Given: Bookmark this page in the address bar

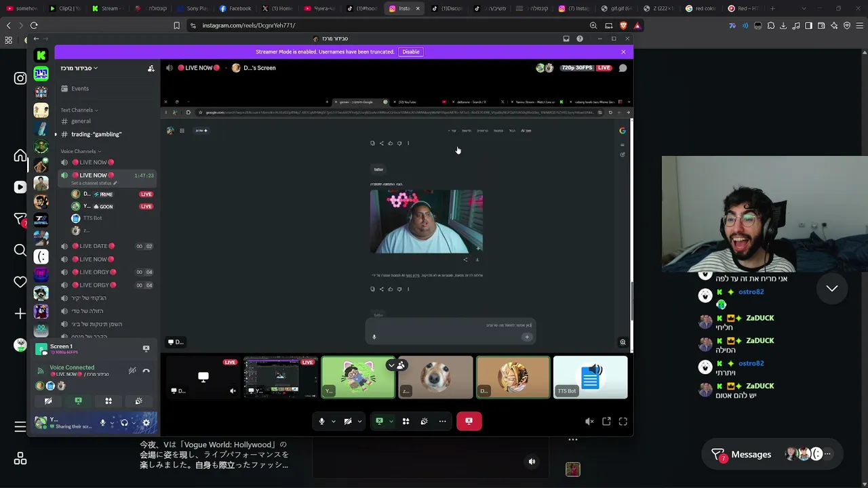Looking at the screenshot, I should tap(177, 26).
